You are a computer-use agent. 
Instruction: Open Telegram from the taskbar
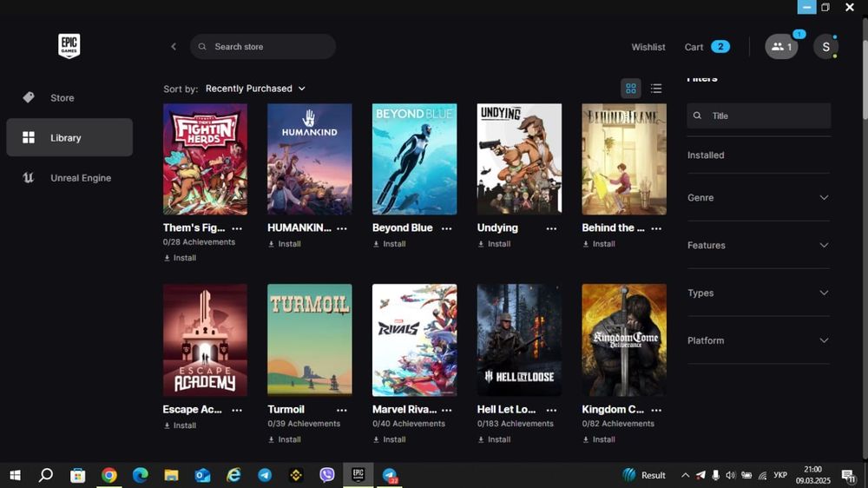click(265, 475)
